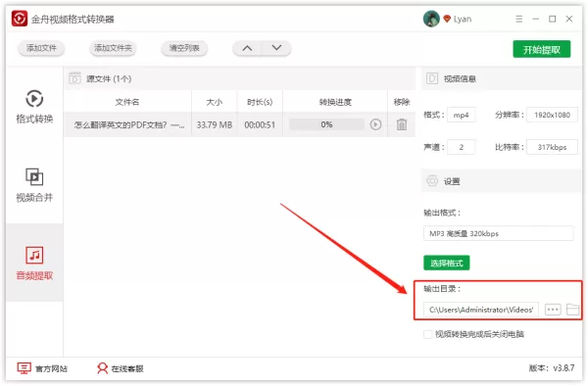Move file down with the down arrow
Screen dimensions: 588x386
pyautogui.click(x=276, y=48)
